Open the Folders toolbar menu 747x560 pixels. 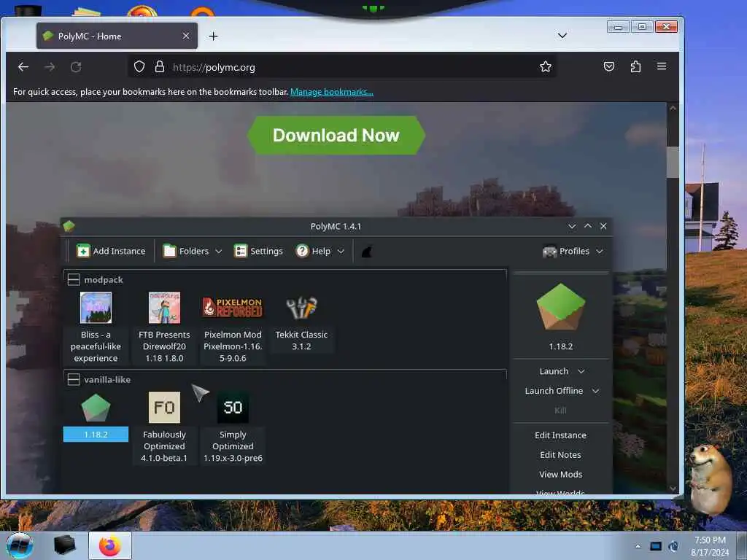pyautogui.click(x=192, y=251)
